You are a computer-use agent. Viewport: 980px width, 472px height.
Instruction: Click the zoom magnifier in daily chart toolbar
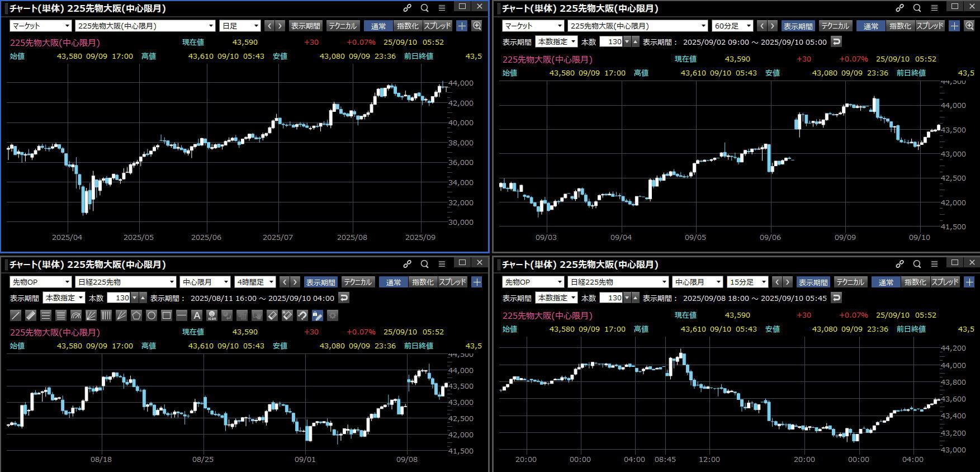click(477, 26)
